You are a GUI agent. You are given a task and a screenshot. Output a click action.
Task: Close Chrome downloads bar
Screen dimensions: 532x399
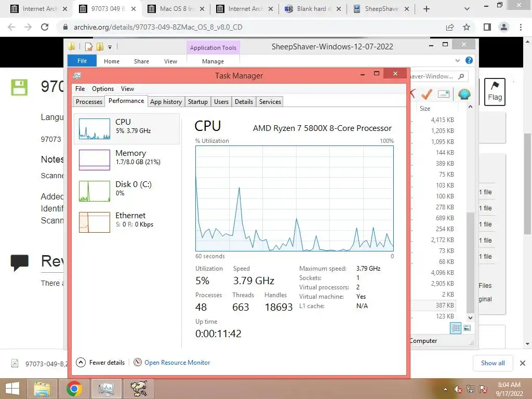pyautogui.click(x=523, y=363)
